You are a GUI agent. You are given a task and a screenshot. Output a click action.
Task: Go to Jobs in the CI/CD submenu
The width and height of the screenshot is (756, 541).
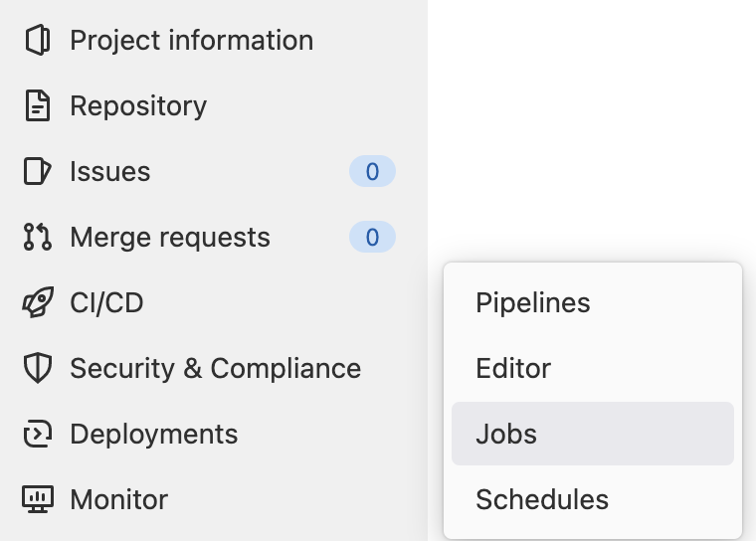[506, 435]
